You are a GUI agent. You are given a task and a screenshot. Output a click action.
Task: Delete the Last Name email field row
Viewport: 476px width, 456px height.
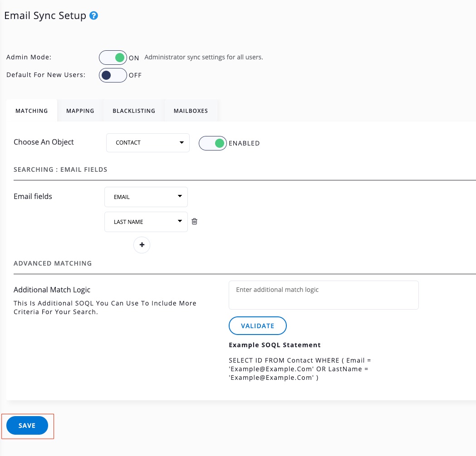pos(194,222)
